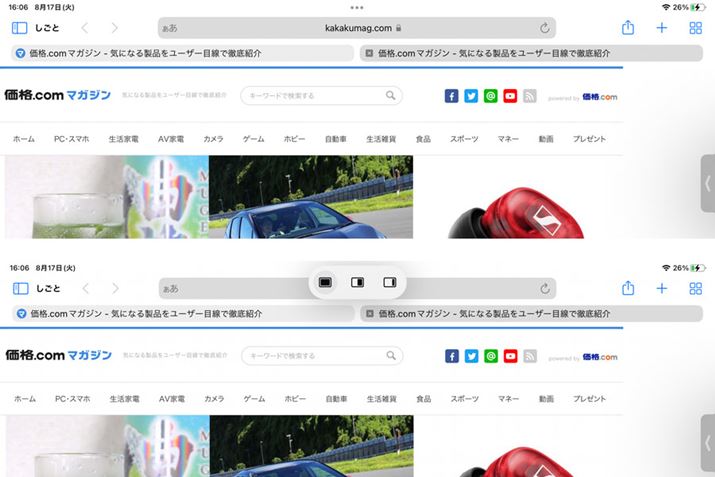The width and height of the screenshot is (715, 477).
Task: Open 生活雑貨 category in lower screenshot
Action: pos(382,399)
